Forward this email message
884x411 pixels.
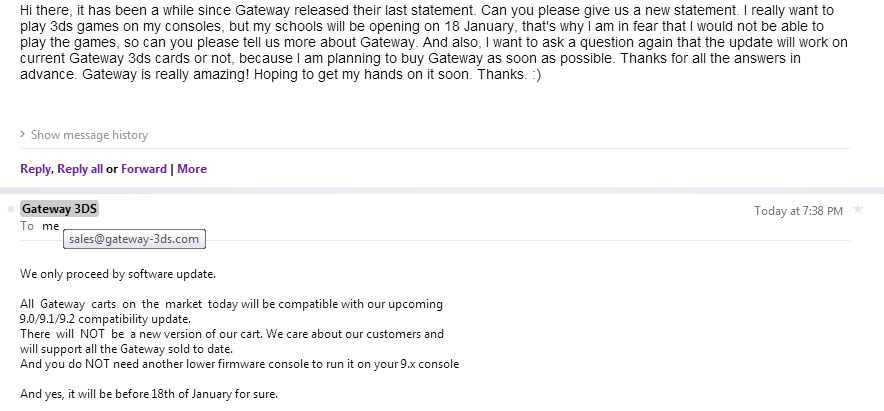pyautogui.click(x=144, y=169)
